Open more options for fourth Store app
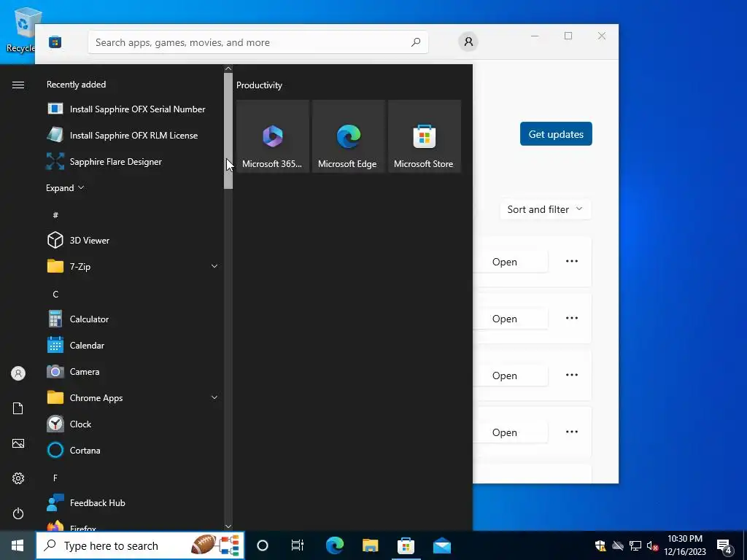Image resolution: width=747 pixels, height=560 pixels. click(x=572, y=432)
